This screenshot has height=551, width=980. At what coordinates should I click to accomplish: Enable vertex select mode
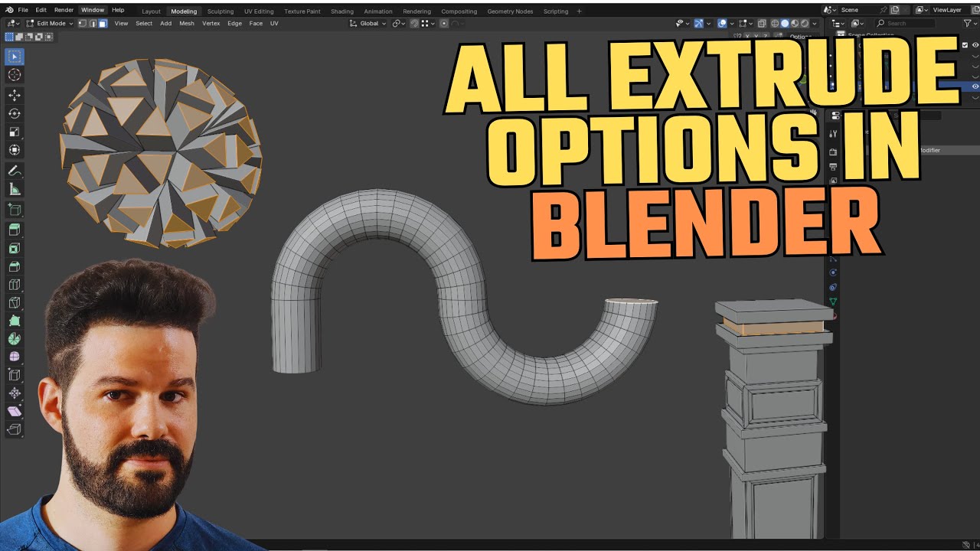tap(82, 23)
